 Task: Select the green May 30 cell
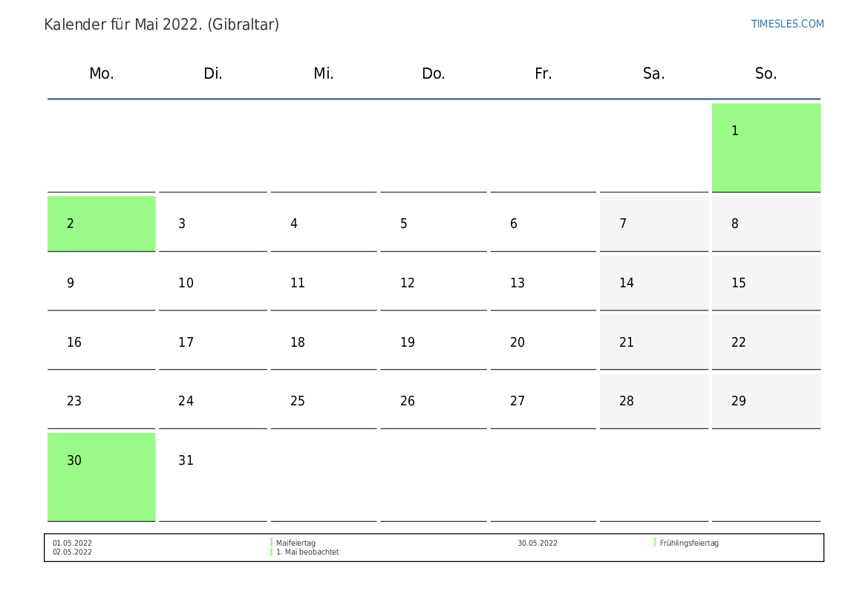pos(101,477)
